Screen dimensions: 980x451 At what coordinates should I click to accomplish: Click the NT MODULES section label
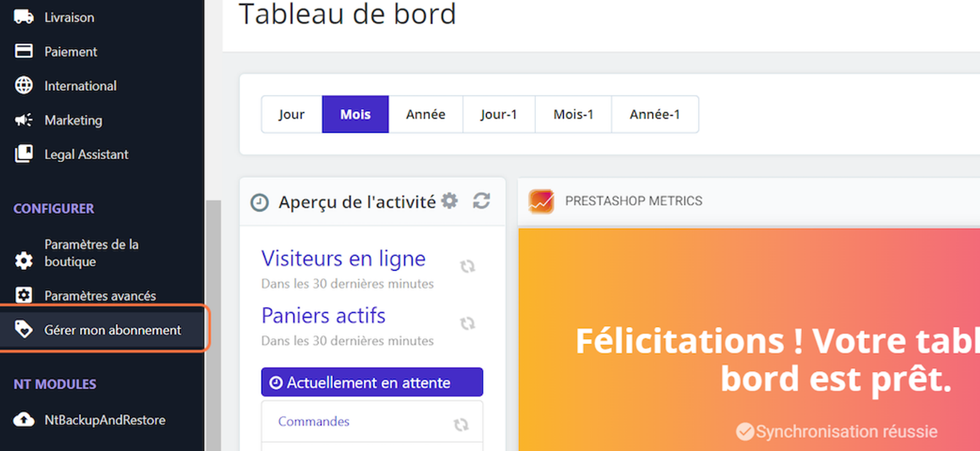[x=55, y=384]
